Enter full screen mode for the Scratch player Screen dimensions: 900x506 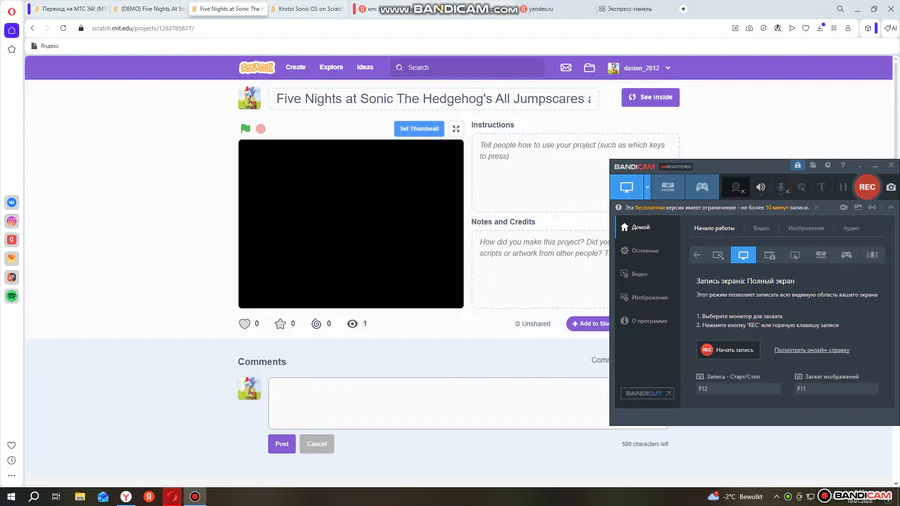[x=456, y=129]
